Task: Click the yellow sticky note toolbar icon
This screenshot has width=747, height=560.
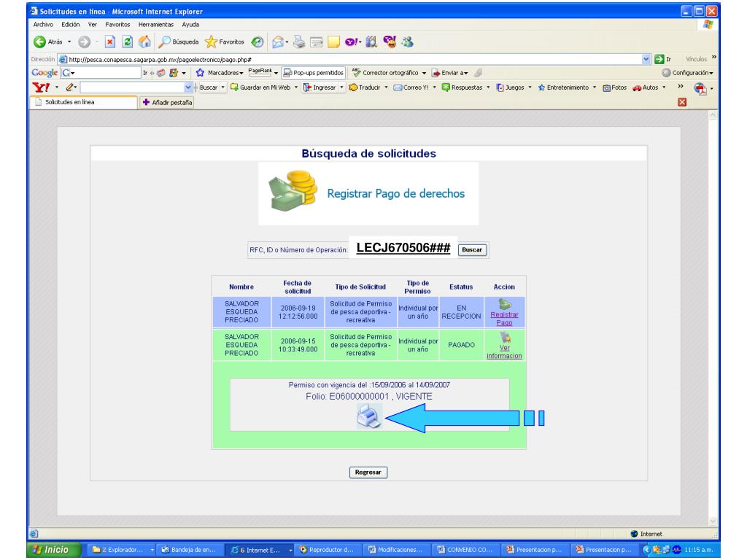Action: pos(333,42)
